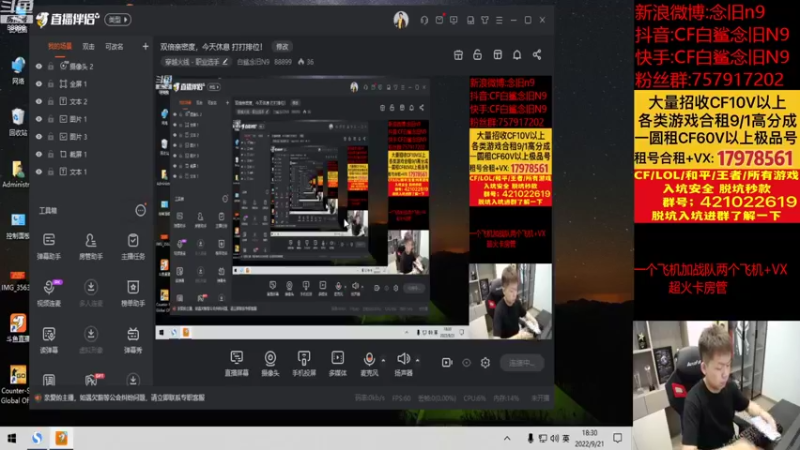Add 直播屏幕 screen capture source
Image resolution: width=800 pixels, height=450 pixels.
[x=237, y=363]
